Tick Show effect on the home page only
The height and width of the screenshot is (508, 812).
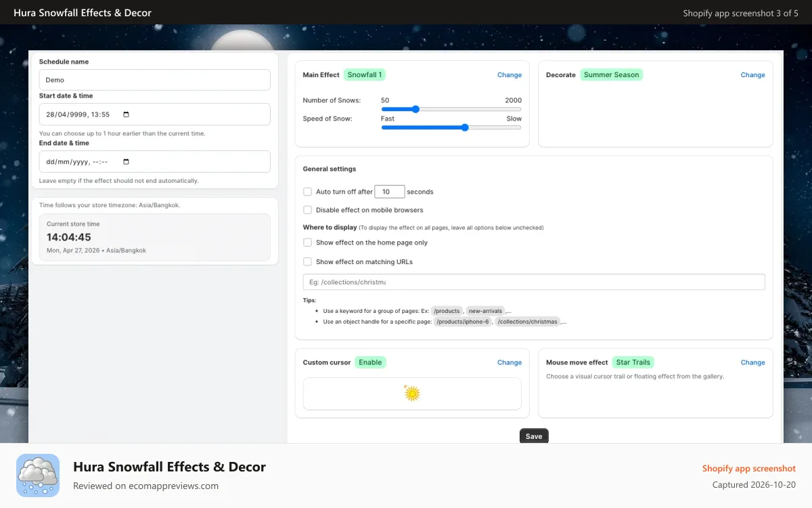[x=307, y=242]
